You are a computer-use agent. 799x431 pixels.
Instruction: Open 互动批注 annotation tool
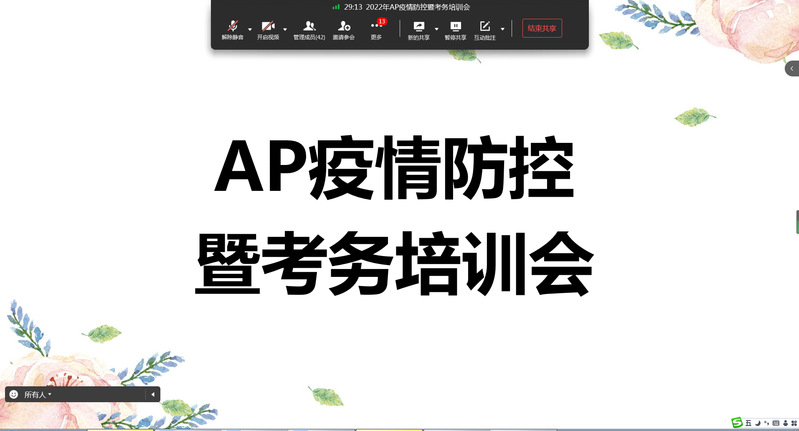click(484, 27)
